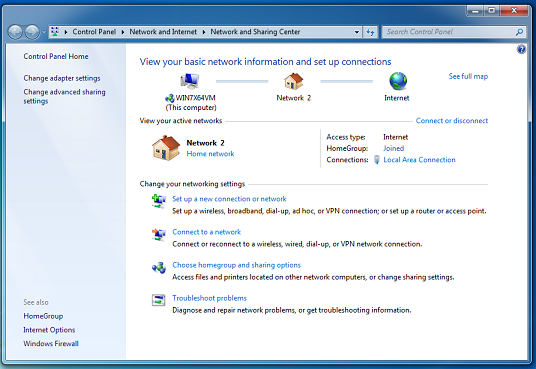
Task: Open the recent pages dropdown beside Forward button
Action: coord(44,32)
